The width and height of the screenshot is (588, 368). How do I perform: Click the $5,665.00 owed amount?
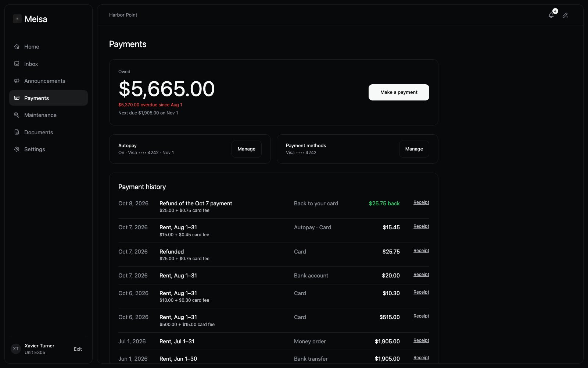[x=166, y=89]
